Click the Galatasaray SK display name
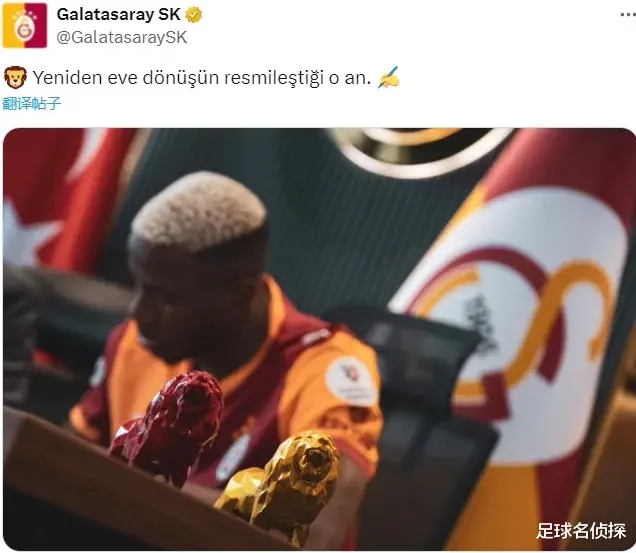Screen dimensions: 636x553 click(118, 15)
